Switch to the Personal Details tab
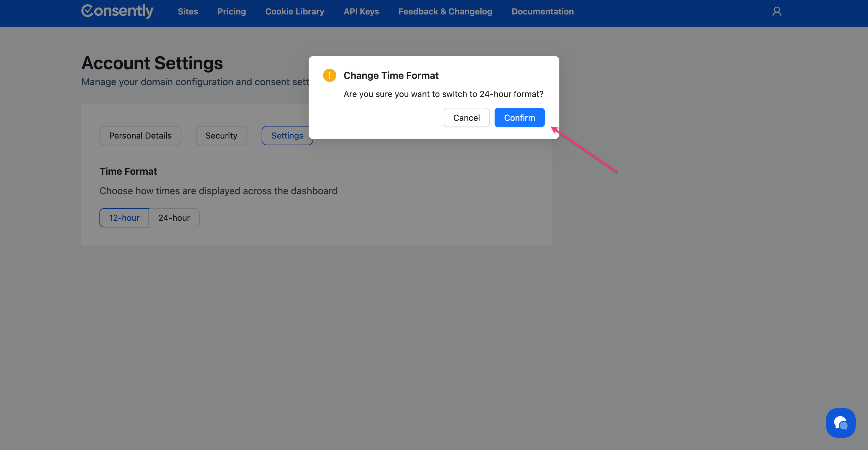This screenshot has width=868, height=450. 140,136
